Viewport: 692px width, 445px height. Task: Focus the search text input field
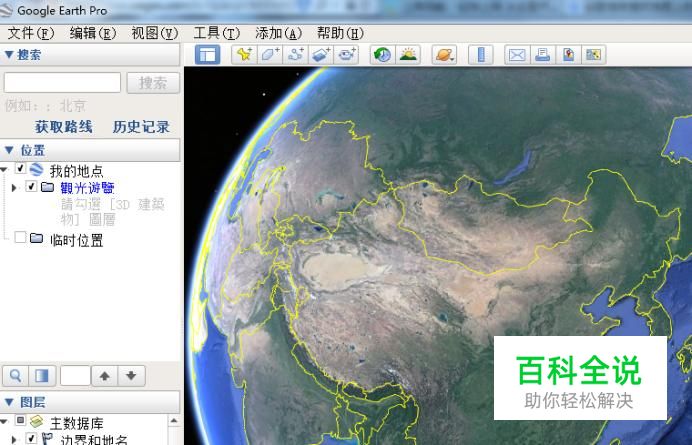click(62, 83)
